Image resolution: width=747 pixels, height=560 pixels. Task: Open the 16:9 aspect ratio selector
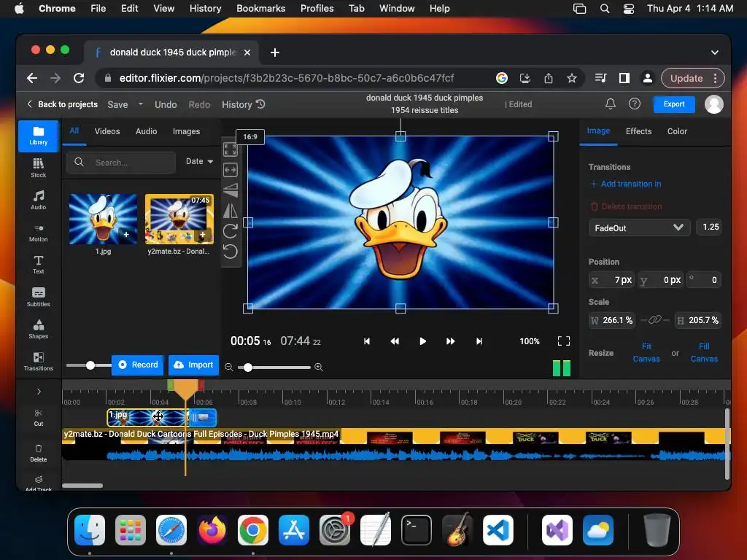pos(250,136)
